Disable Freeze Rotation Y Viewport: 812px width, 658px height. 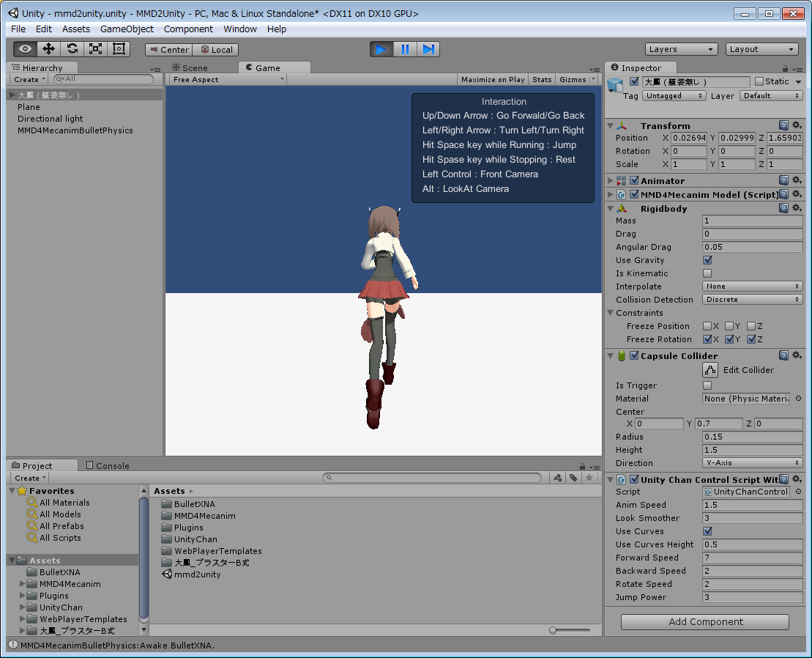point(729,339)
